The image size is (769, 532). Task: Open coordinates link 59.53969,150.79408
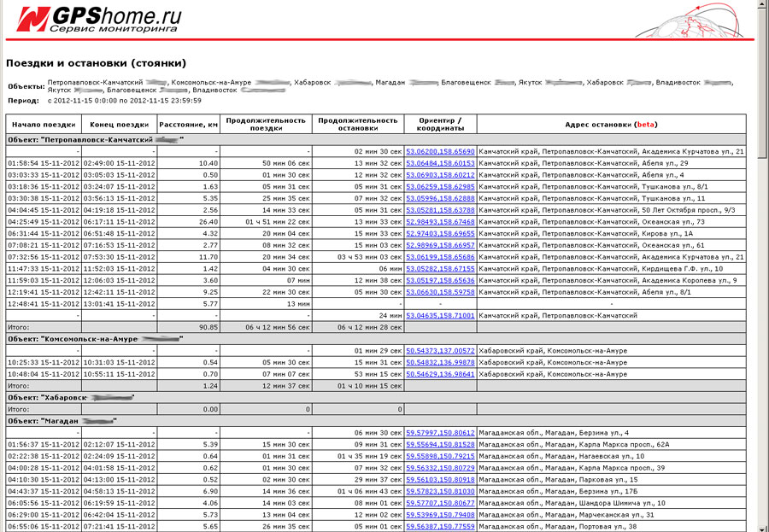point(440,515)
